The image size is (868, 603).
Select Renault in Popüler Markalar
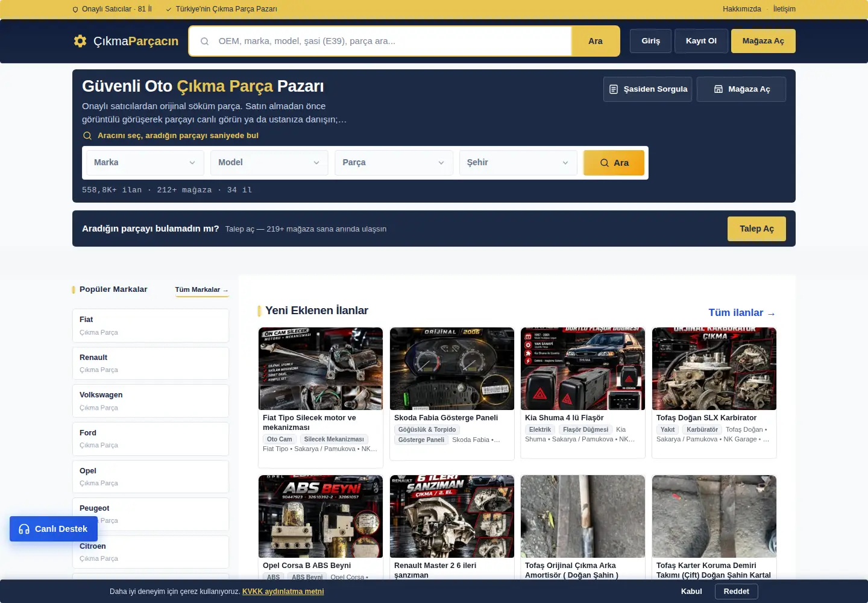pyautogui.click(x=151, y=364)
